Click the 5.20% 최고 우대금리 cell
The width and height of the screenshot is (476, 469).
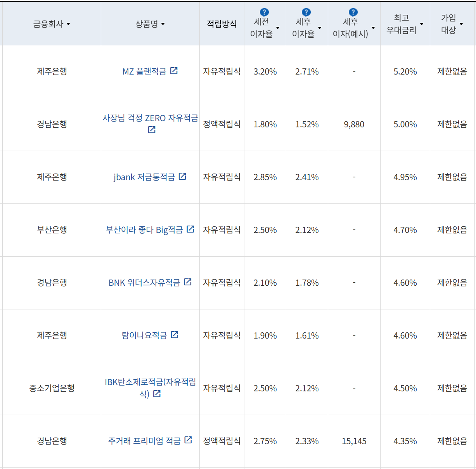(x=405, y=71)
